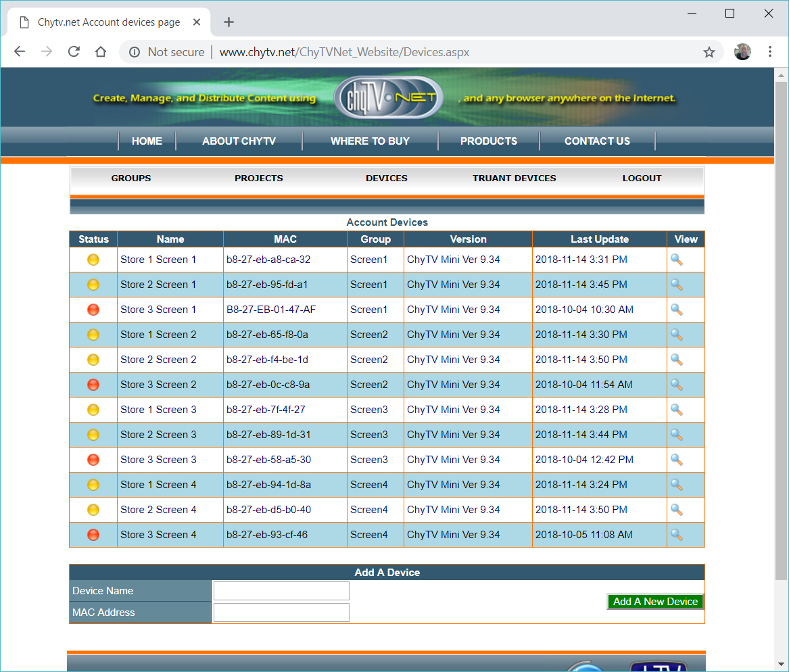Screen dimensions: 789x672
Task: Open the Store 2 Screen 4 device link
Action: (158, 510)
